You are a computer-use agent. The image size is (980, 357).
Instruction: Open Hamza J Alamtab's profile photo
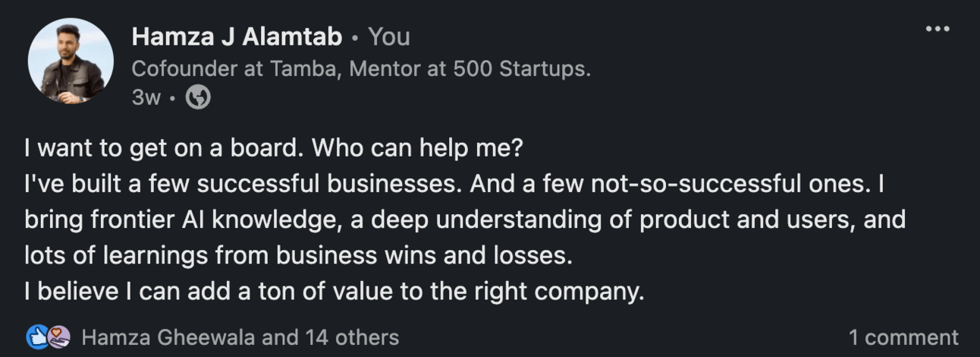[71, 61]
